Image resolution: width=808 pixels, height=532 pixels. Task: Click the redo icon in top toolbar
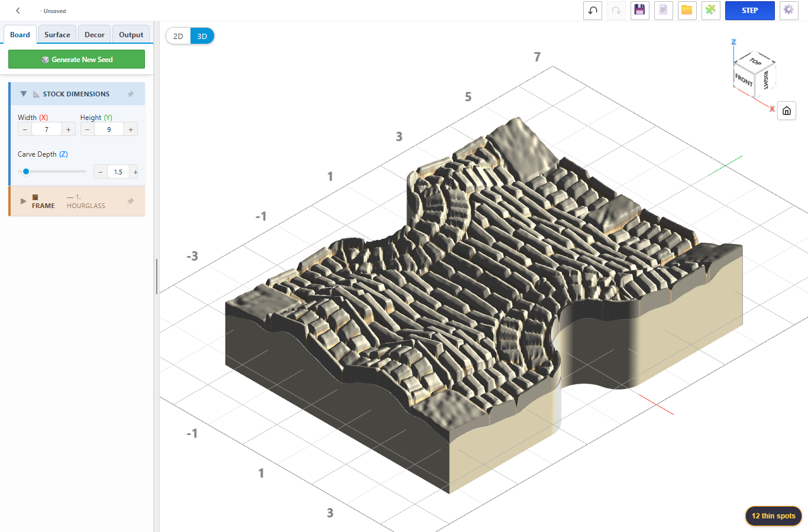pos(616,11)
